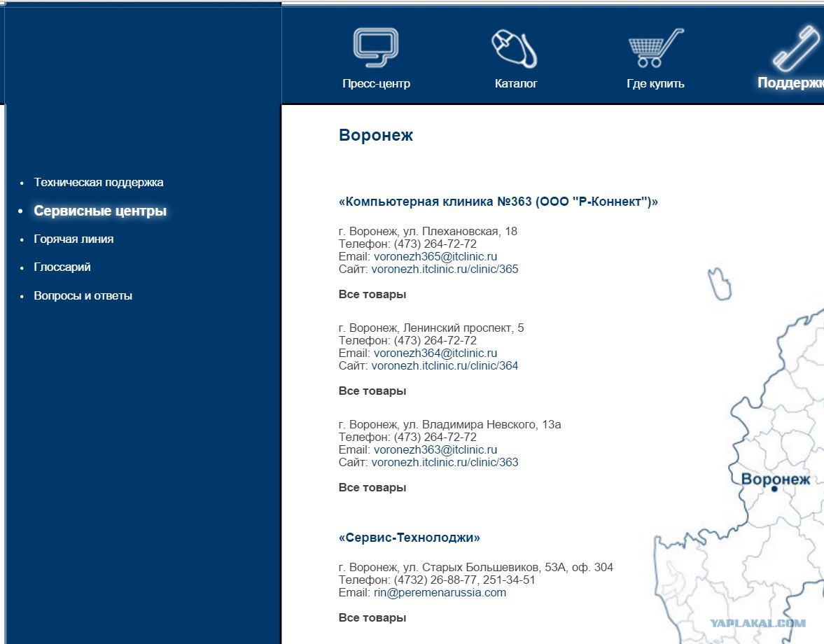Image resolution: width=824 pixels, height=644 pixels.
Task: Select Сервисные центры in the sidebar
Action: pyautogui.click(x=100, y=211)
